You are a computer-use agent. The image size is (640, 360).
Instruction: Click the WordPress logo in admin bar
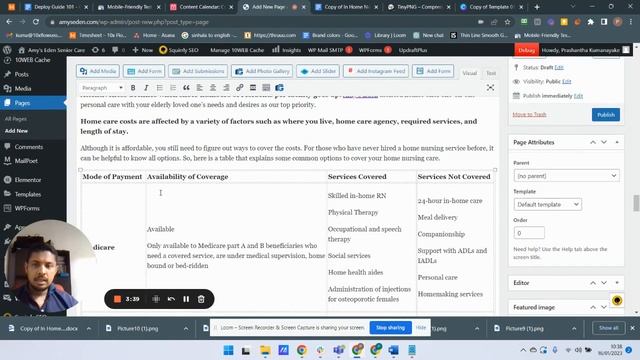tap(7, 50)
